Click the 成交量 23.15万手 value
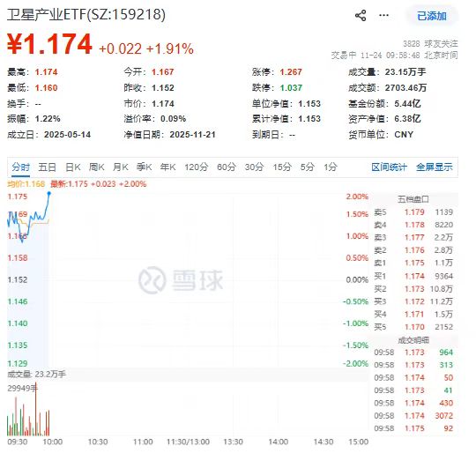 pyautogui.click(x=405, y=72)
